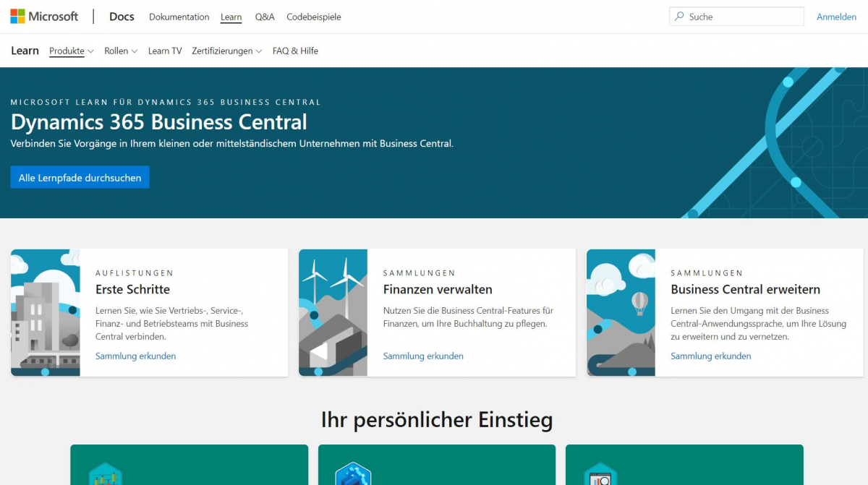Go to the Q&A section
Screen dimensions: 868x485
[265, 17]
